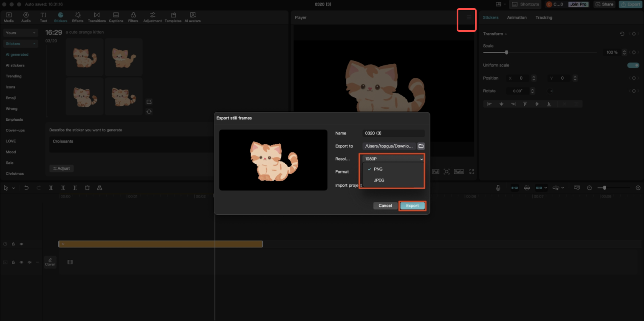Toggle lock on the sticker track
The height and width of the screenshot is (321, 644).
pos(13,244)
